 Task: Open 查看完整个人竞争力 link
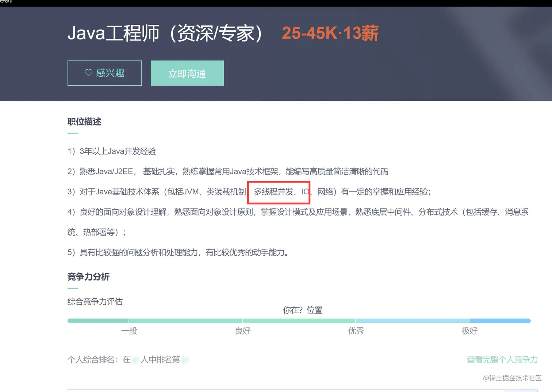click(x=502, y=360)
